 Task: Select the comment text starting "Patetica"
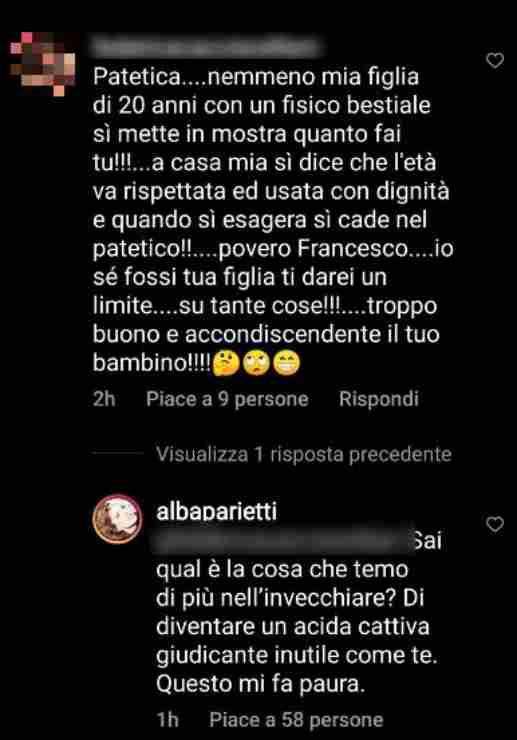273,220
